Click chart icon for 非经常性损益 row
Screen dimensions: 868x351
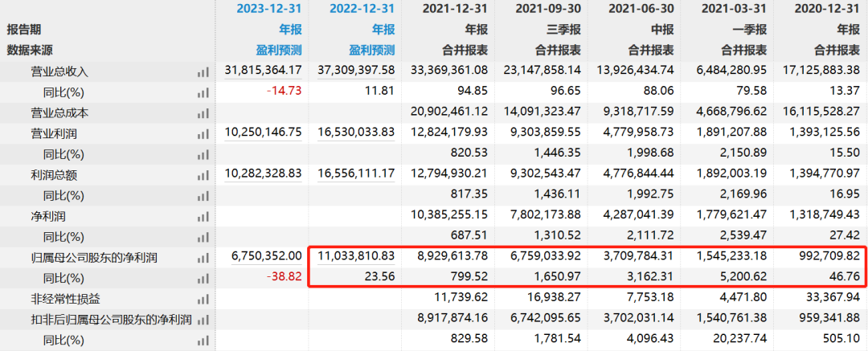[x=202, y=299]
